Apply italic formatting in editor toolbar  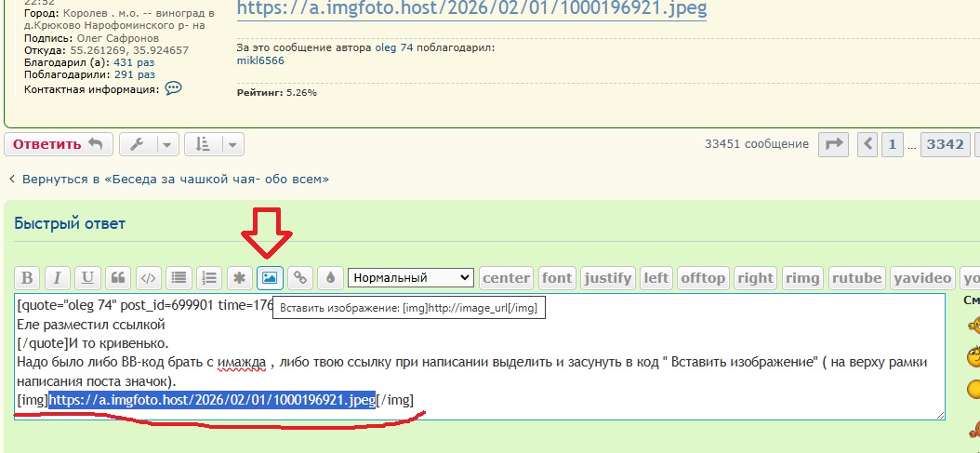(x=57, y=277)
